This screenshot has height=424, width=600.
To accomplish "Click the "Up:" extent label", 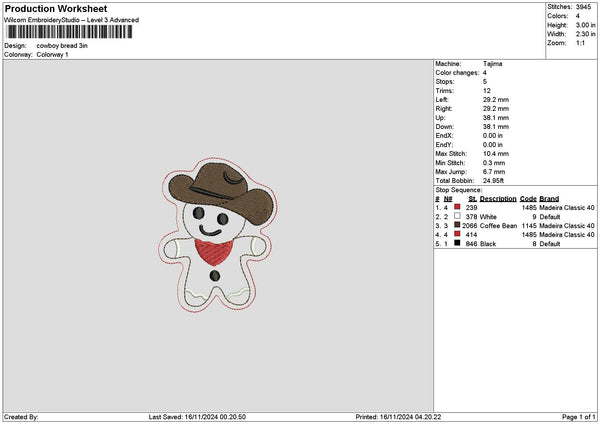I will click(x=440, y=118).
